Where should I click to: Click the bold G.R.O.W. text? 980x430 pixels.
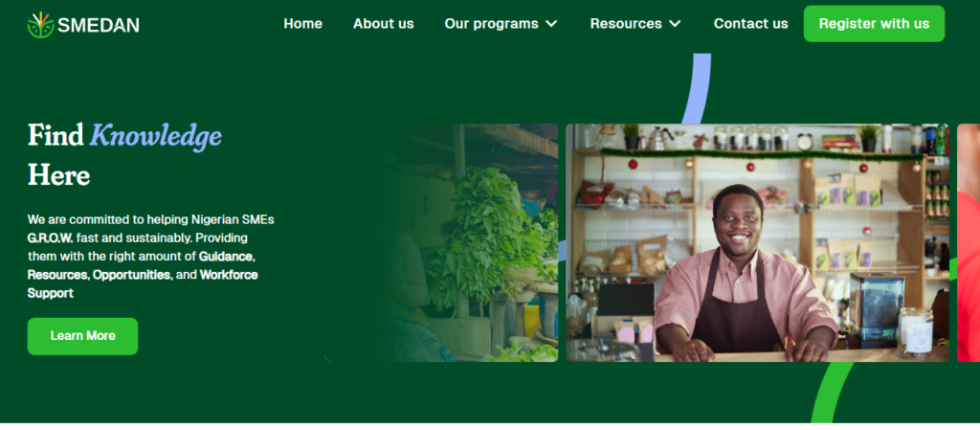[x=50, y=238]
